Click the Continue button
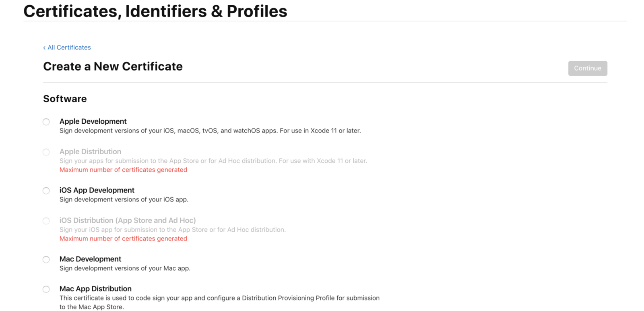 pos(587,68)
